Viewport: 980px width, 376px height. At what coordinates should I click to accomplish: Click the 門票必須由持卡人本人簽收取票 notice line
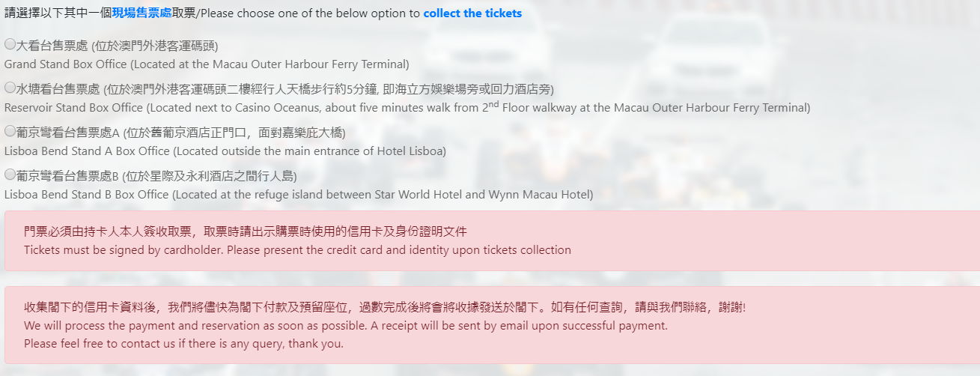(246, 231)
